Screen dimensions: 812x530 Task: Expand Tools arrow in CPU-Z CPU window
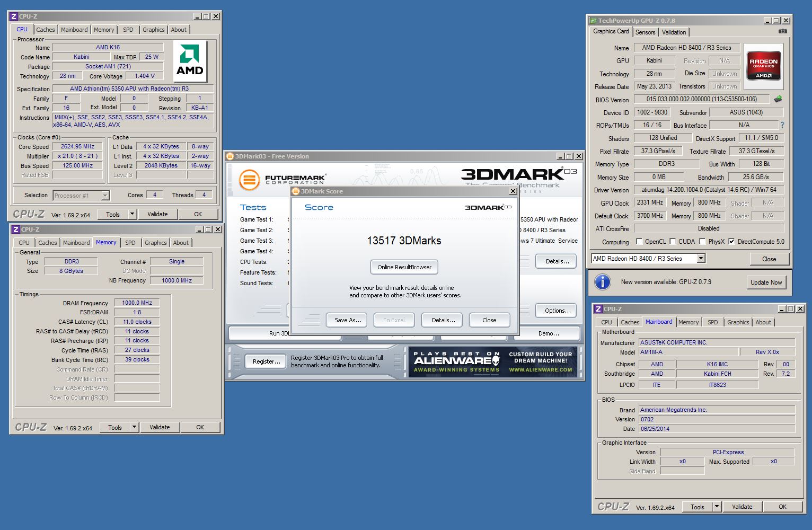133,214
